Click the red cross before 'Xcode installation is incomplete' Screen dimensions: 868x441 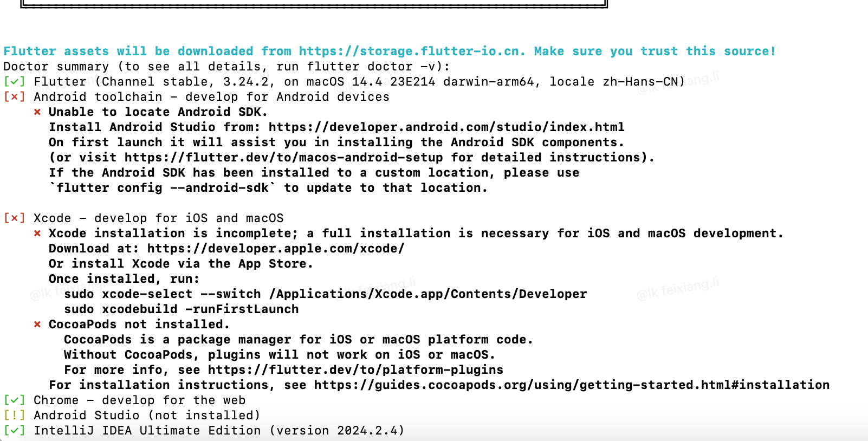click(37, 234)
